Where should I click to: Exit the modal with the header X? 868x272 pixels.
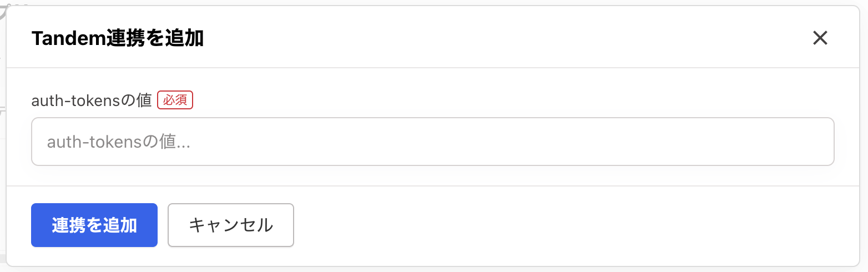(820, 38)
